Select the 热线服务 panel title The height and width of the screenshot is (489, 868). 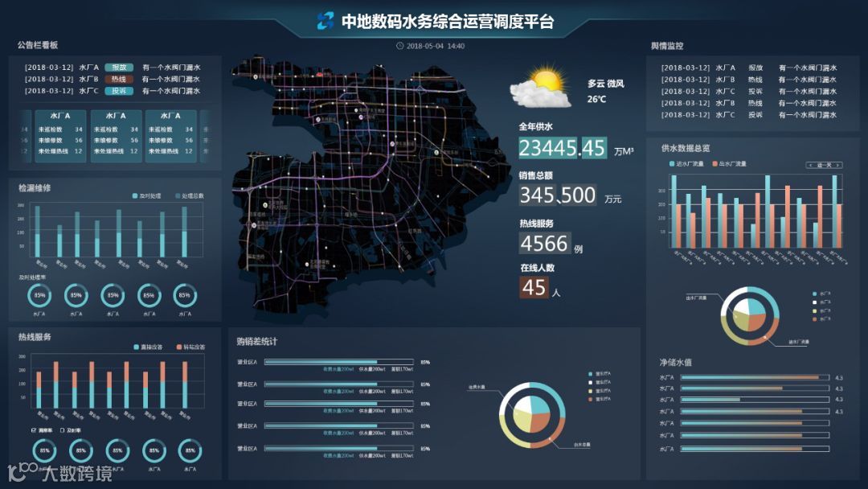point(35,337)
